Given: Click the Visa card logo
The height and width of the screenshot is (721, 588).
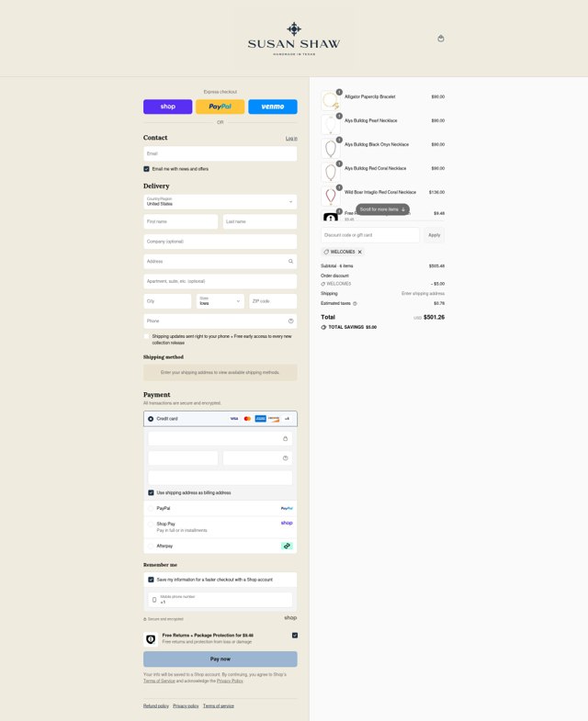Looking at the screenshot, I should (234, 419).
